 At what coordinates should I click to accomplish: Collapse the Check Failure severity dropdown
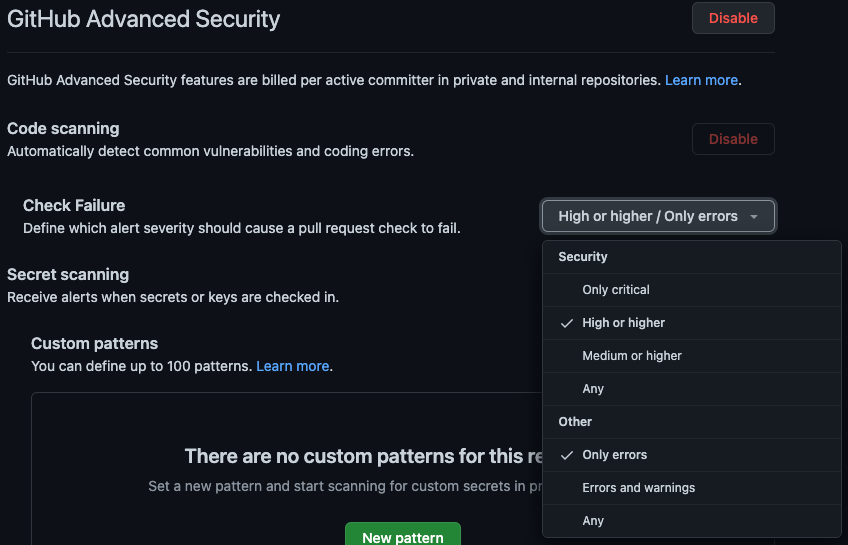[x=658, y=216]
